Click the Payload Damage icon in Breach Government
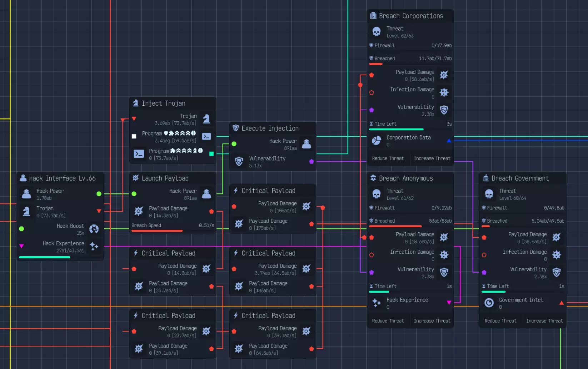The height and width of the screenshot is (369, 588). click(557, 238)
